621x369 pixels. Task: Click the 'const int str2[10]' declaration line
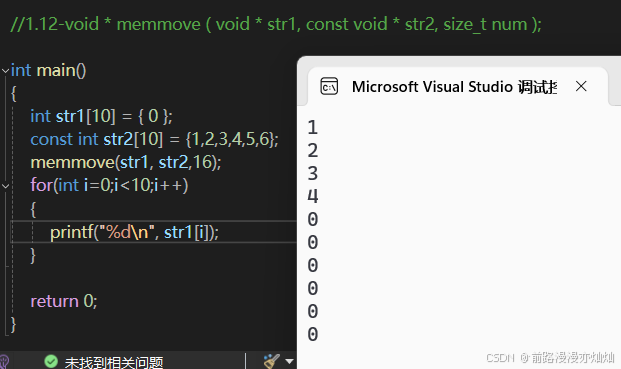(x=154, y=139)
